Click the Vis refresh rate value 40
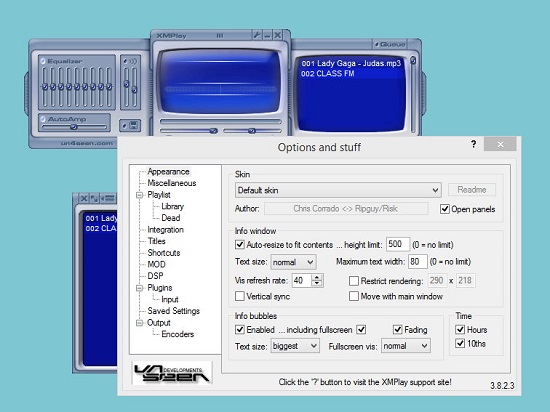This screenshot has width=550, height=412. [x=302, y=281]
